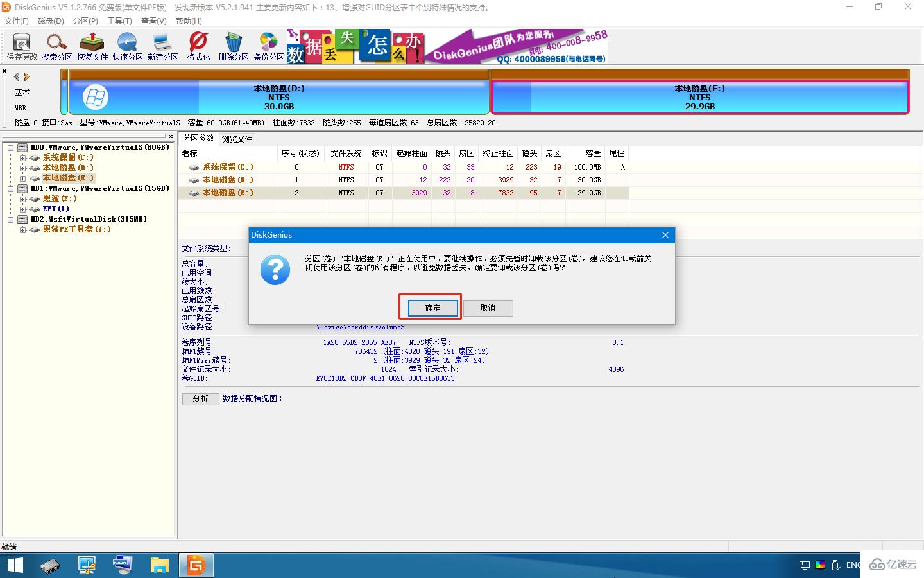The image size is (924, 578).
Task: Expand the EFI(1) tree node
Action: tap(22, 209)
